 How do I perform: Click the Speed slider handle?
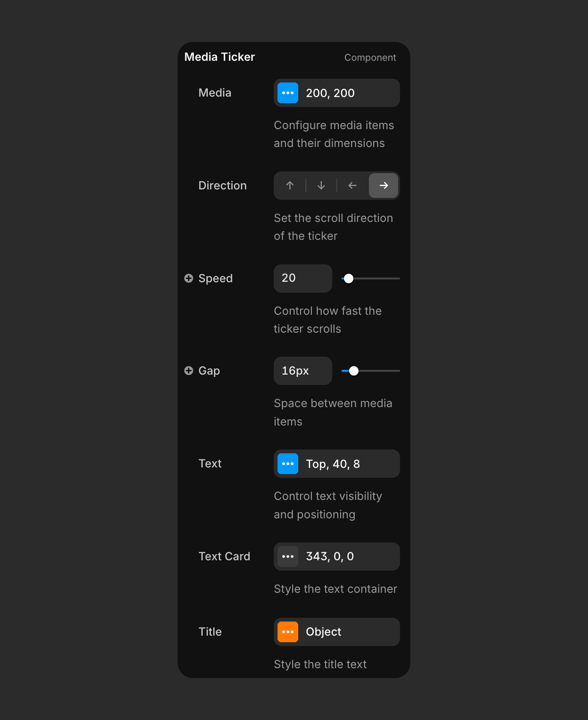[x=349, y=278]
